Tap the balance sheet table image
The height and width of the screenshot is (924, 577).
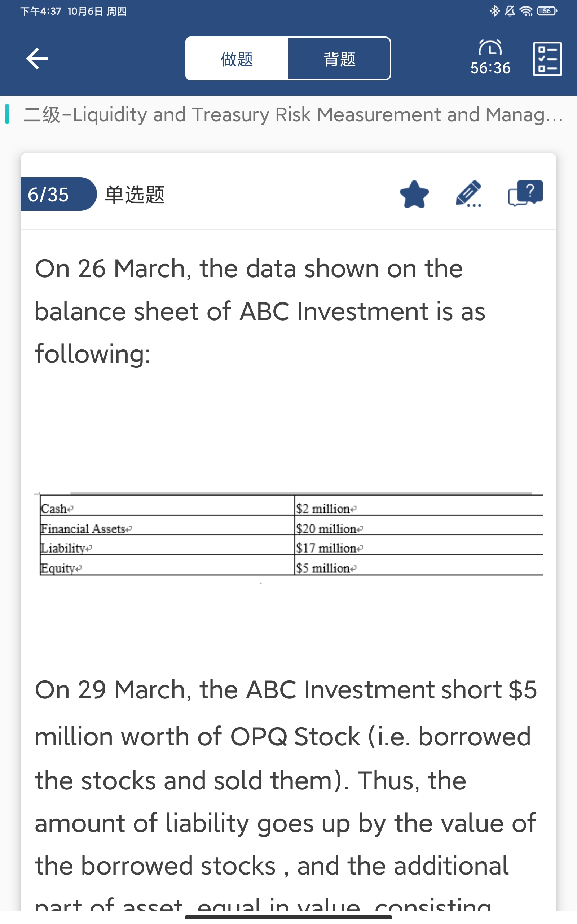(x=291, y=535)
